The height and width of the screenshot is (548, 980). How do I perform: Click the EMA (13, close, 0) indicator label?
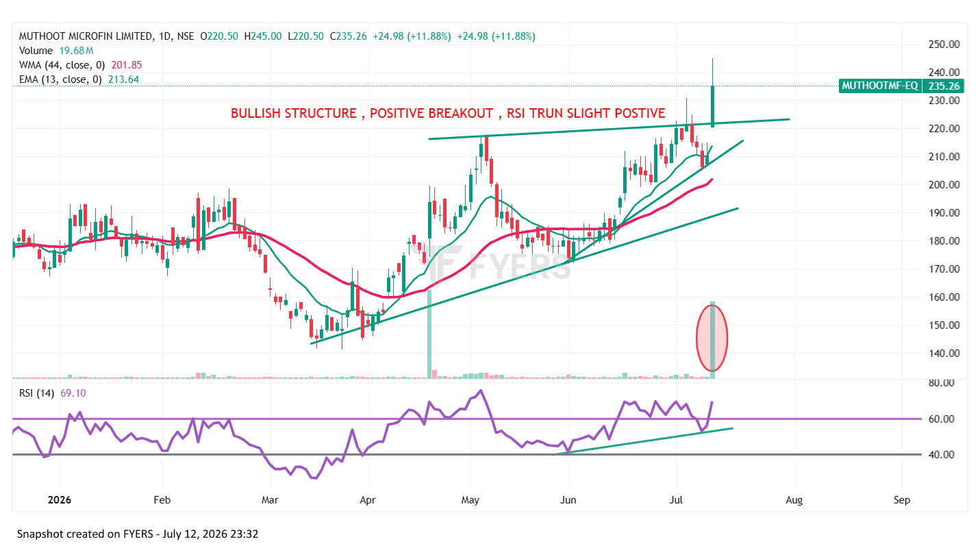tap(60, 79)
